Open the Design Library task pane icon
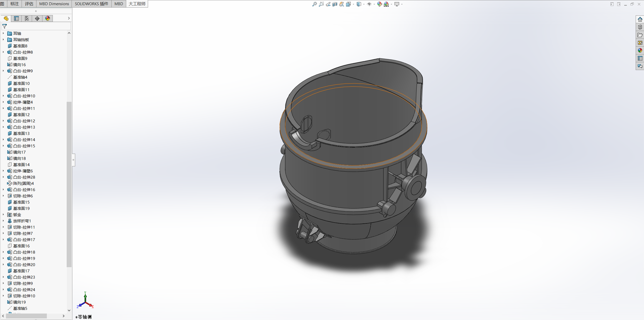Screen dimensions: 644x320 640,27
